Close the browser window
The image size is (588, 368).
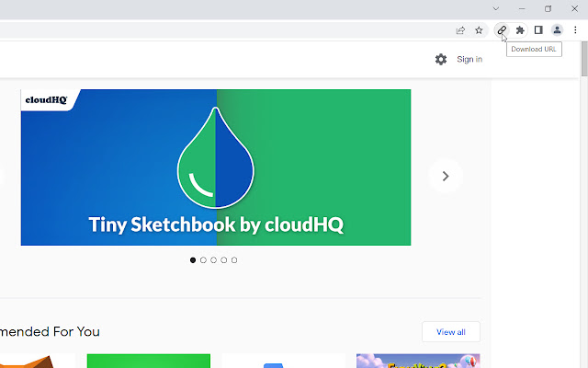tap(574, 8)
